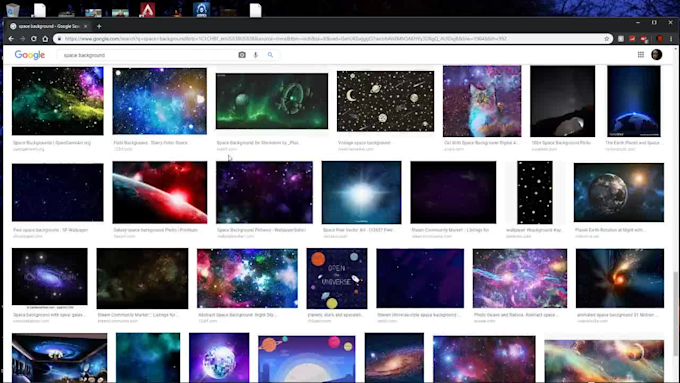Open the flat cartoon planets illustration image
The image size is (680, 383).
307,359
